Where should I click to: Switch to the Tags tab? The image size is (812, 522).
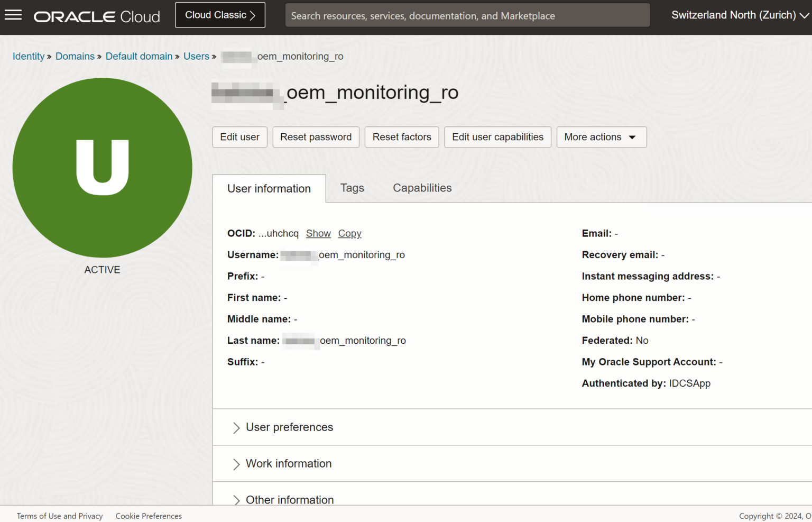352,188
